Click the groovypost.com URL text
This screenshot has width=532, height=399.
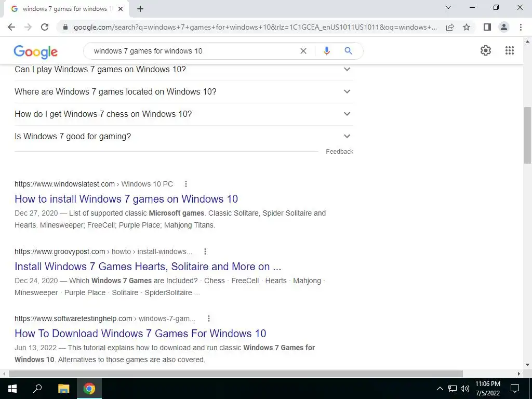(60, 251)
